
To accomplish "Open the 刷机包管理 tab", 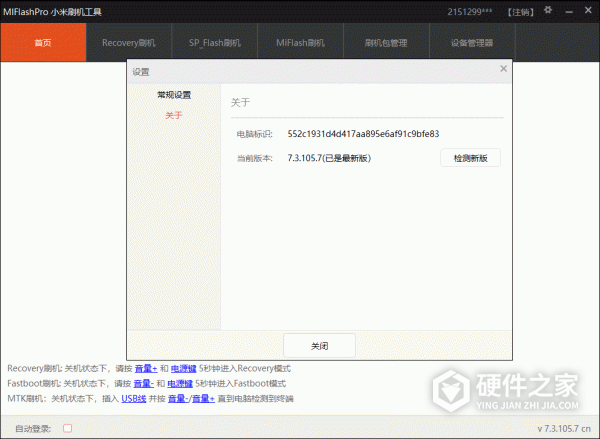I will pyautogui.click(x=386, y=42).
